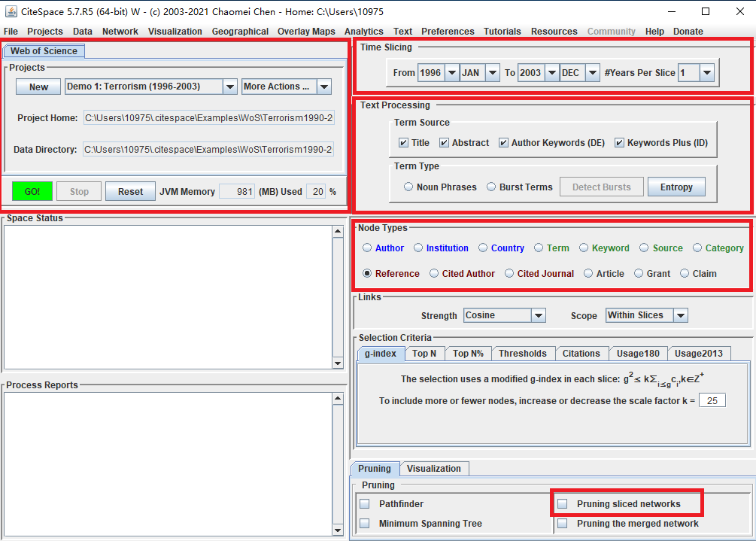The width and height of the screenshot is (756, 541).
Task: Enable Pruning sliced networks checkbox
Action: (562, 504)
